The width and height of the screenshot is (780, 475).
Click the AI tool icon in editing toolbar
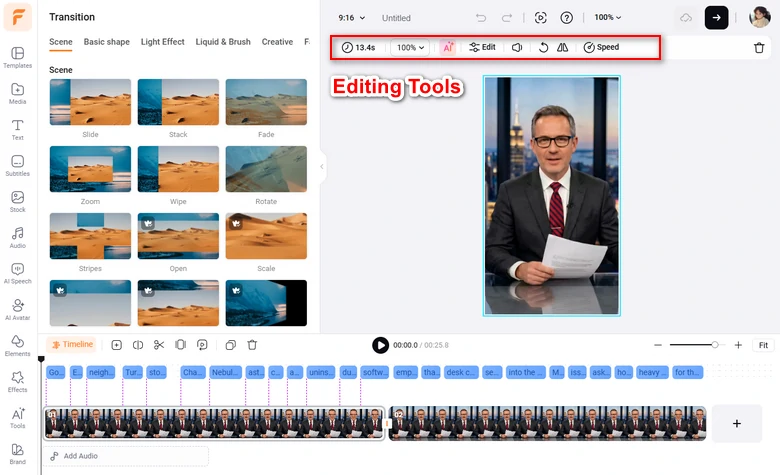tap(448, 47)
